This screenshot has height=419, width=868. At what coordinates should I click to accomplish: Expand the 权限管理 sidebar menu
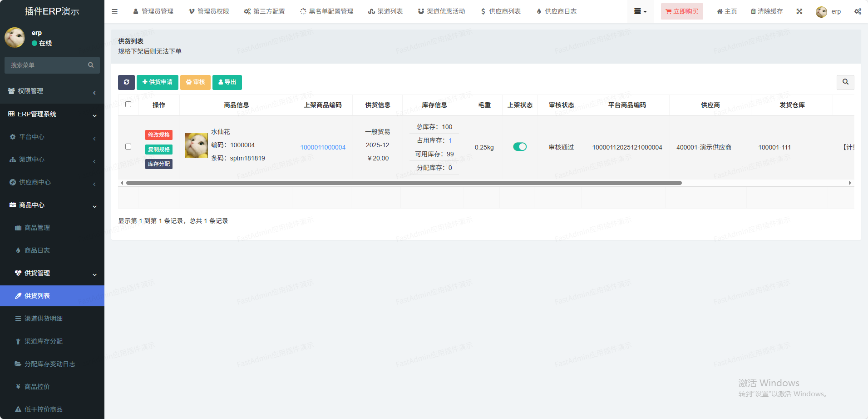click(52, 91)
